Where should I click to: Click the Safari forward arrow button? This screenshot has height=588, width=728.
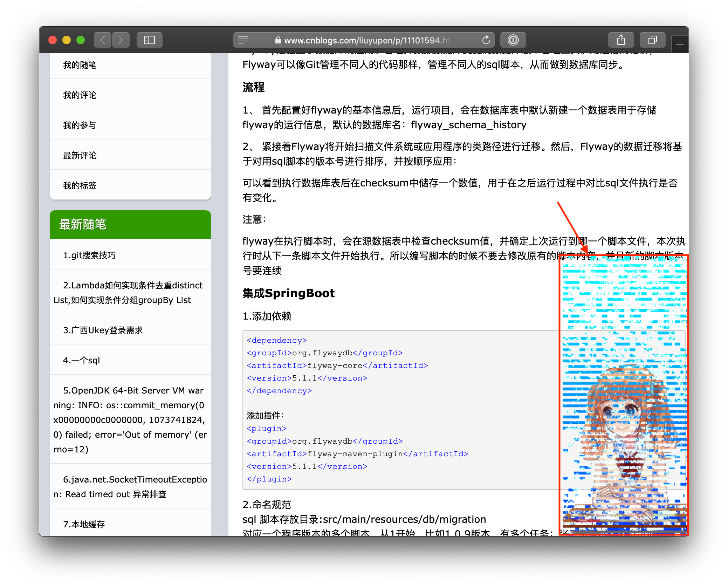pos(121,40)
